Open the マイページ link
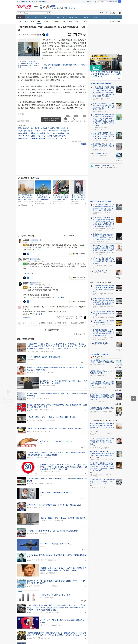 (x=103, y=13)
